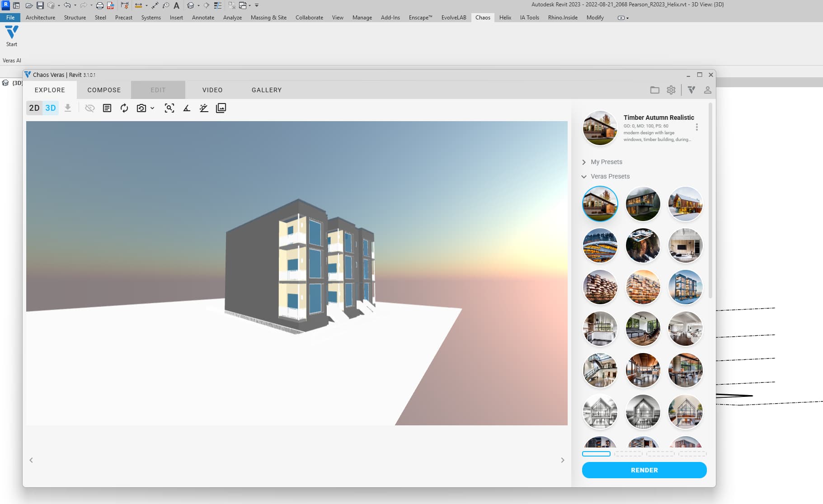823x504 pixels.
Task: Click the Veras Start icon in ribbon
Action: [11, 36]
